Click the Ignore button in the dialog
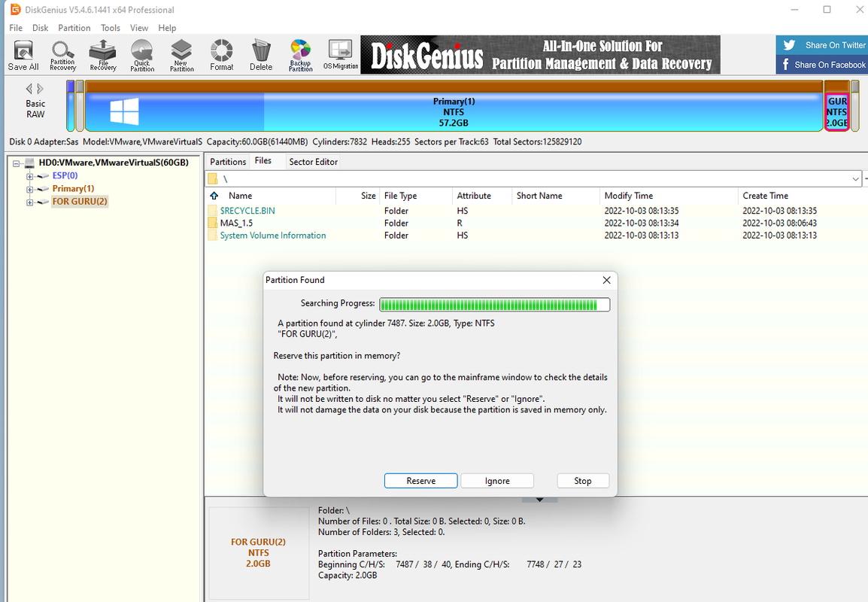The height and width of the screenshot is (602, 868). pos(497,481)
